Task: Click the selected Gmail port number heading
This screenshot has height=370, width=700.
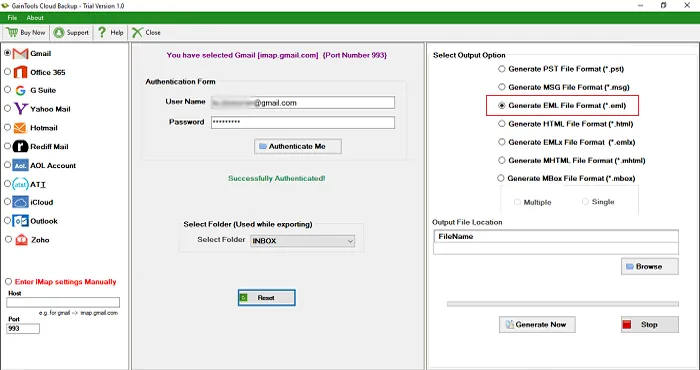Action: pyautogui.click(x=277, y=55)
